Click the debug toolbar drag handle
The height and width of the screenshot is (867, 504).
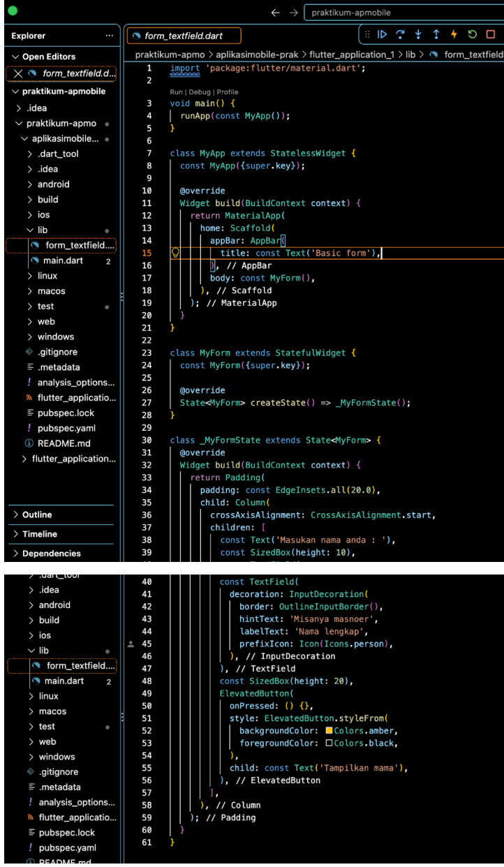tap(366, 34)
